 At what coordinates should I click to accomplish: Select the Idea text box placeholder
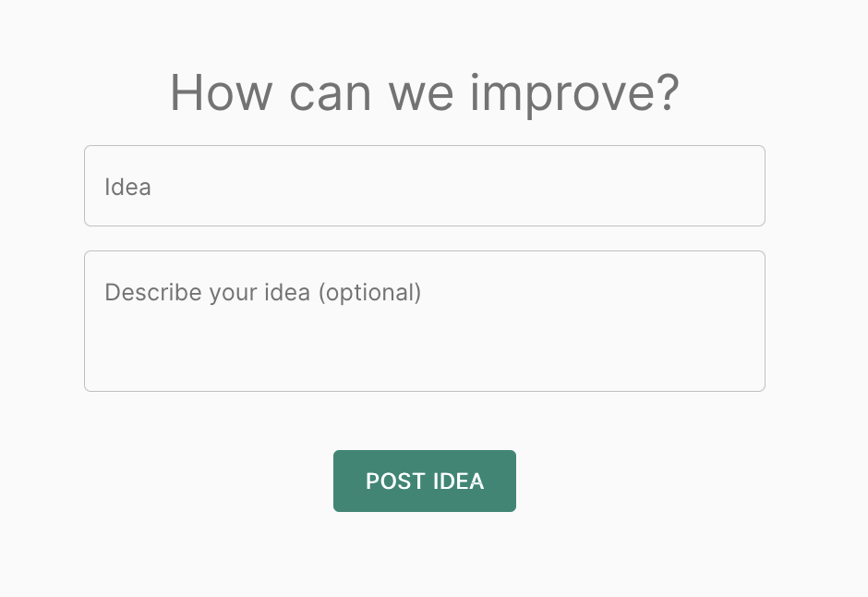point(128,187)
